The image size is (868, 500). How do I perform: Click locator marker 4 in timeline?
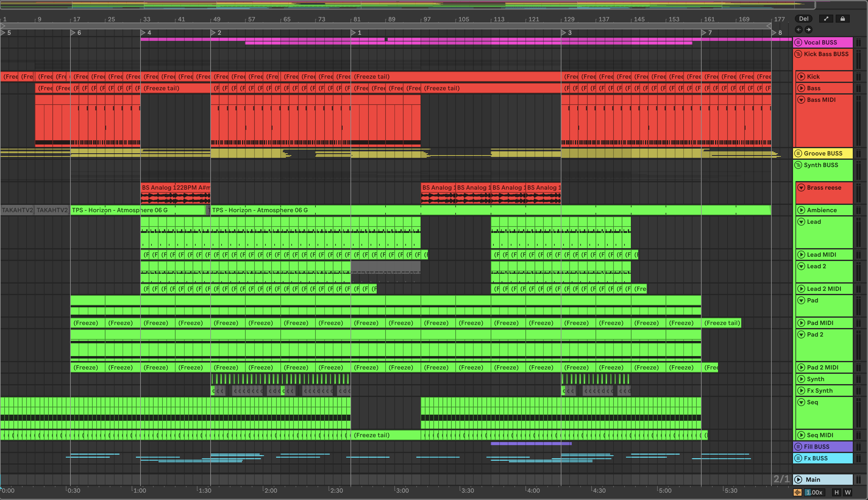pyautogui.click(x=143, y=33)
